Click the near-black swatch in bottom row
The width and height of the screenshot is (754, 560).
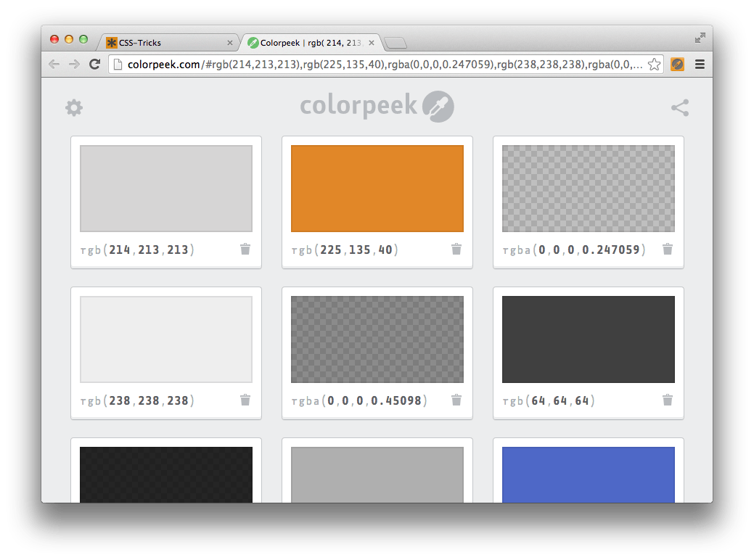pyautogui.click(x=166, y=475)
